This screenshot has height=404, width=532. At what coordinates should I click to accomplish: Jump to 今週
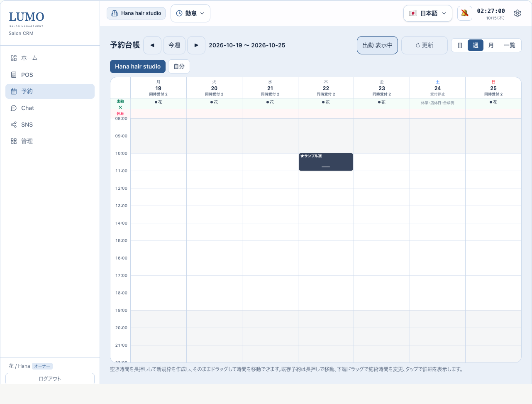(x=174, y=45)
